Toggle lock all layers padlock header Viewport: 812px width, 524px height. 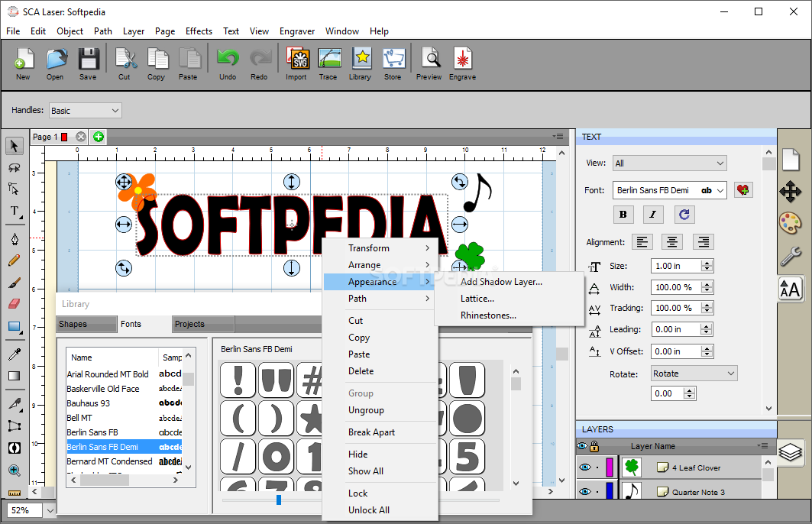coord(594,446)
